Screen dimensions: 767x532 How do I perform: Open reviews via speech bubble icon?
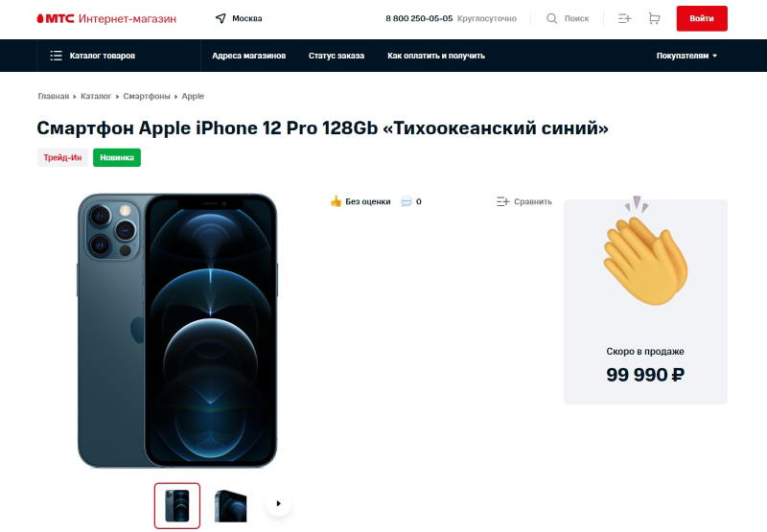(x=406, y=201)
